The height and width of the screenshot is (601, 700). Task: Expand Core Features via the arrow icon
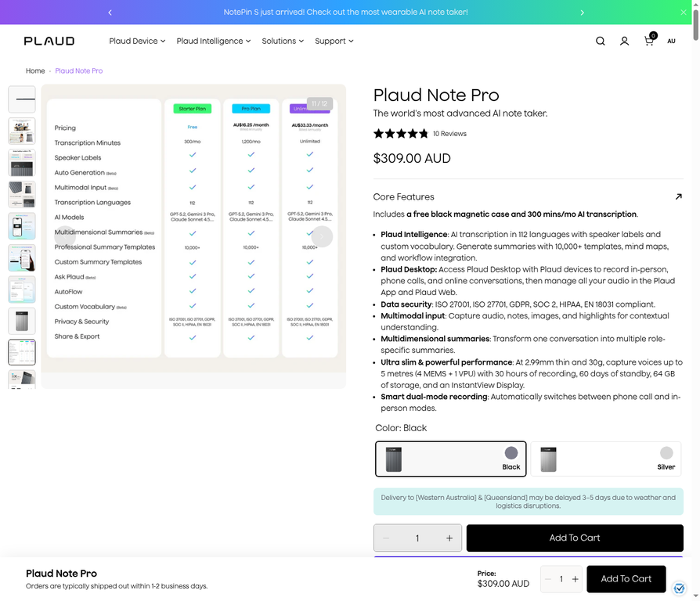680,196
